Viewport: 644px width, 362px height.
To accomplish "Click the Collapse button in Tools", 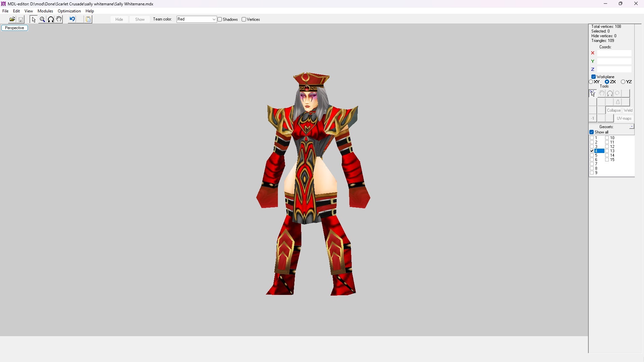I will pyautogui.click(x=614, y=110).
